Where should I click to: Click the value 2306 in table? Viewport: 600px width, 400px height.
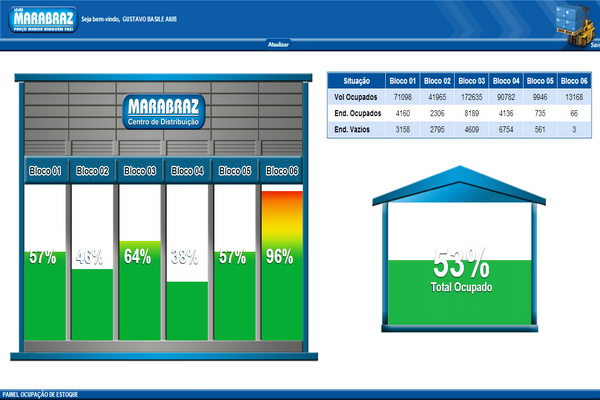437,113
